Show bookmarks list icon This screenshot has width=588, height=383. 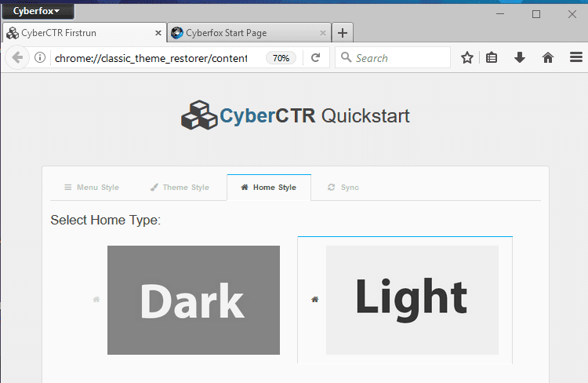pos(492,58)
